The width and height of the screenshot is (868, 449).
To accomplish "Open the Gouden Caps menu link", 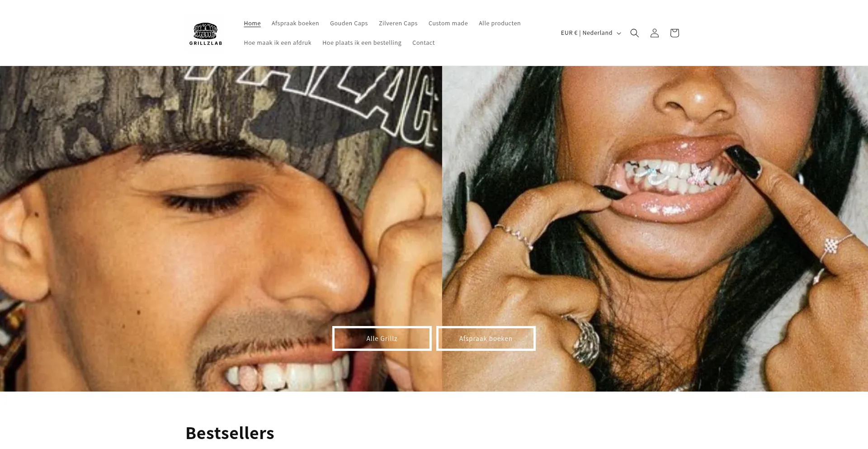I will click(349, 24).
